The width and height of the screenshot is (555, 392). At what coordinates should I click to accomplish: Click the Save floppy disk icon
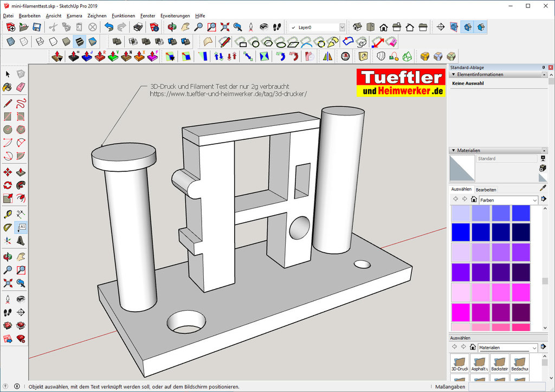coord(37,27)
